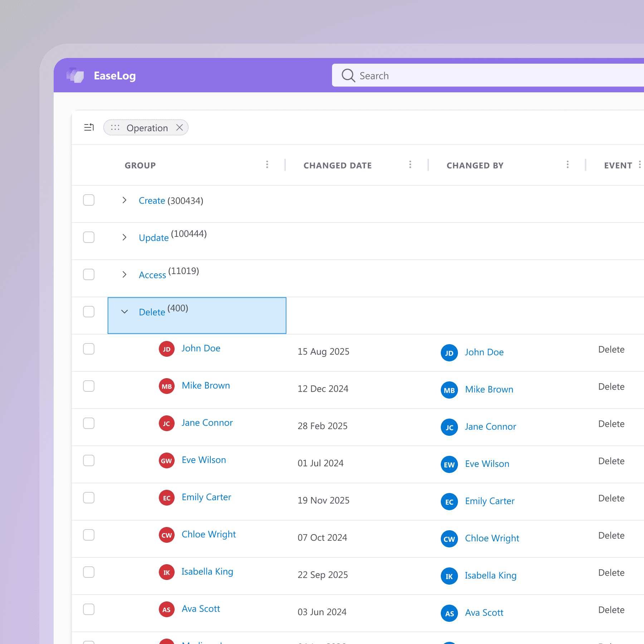The width and height of the screenshot is (644, 644).
Task: Open the Update group link
Action: (x=153, y=238)
